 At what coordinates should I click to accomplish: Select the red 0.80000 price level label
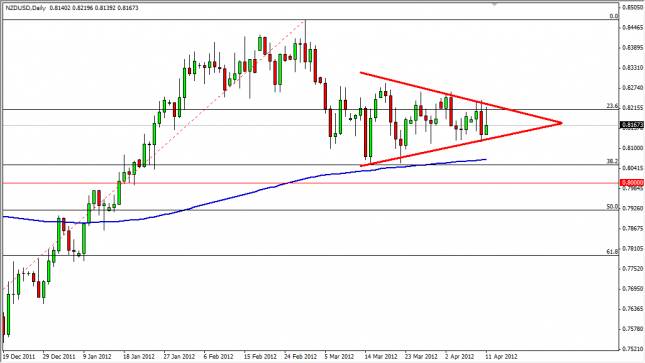[x=632, y=182]
